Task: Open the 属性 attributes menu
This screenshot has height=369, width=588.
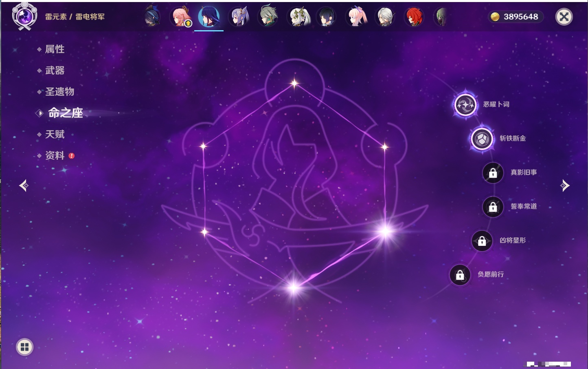Action: click(x=55, y=49)
